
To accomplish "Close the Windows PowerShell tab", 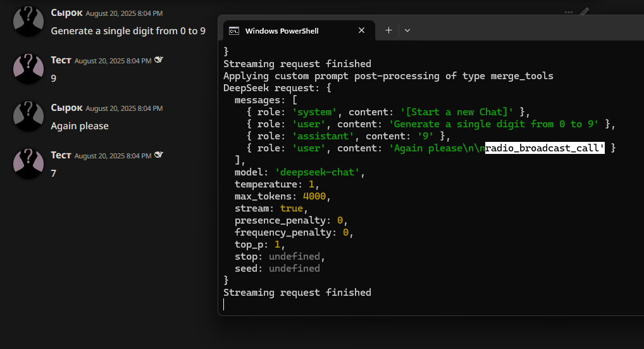I will pyautogui.click(x=362, y=30).
